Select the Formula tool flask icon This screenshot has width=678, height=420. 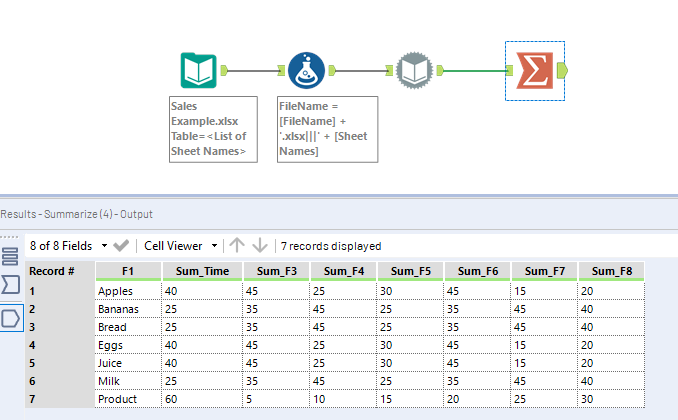[x=306, y=70]
